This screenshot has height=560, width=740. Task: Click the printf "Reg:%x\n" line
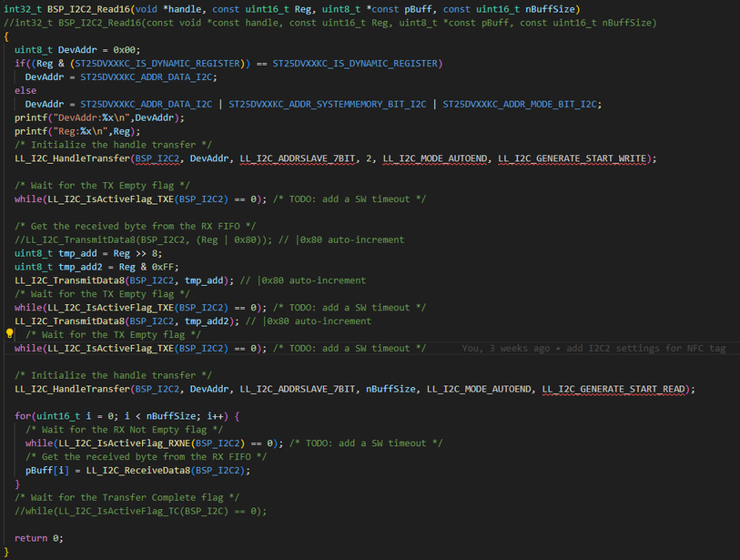coord(77,131)
